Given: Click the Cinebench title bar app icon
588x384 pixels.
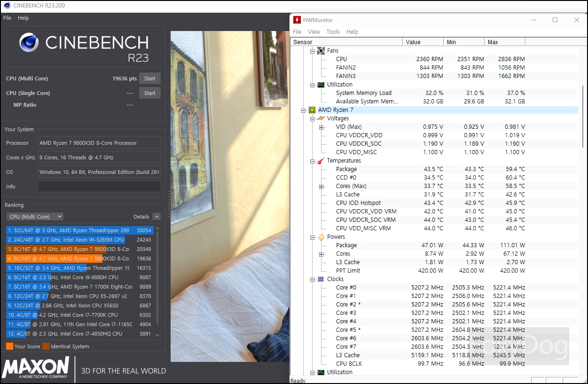Looking at the screenshot, I should click(7, 6).
